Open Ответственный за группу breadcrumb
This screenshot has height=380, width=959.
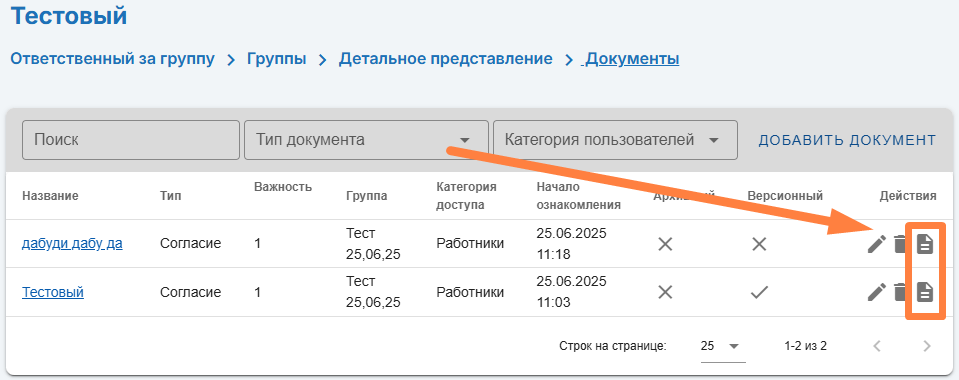pos(113,59)
